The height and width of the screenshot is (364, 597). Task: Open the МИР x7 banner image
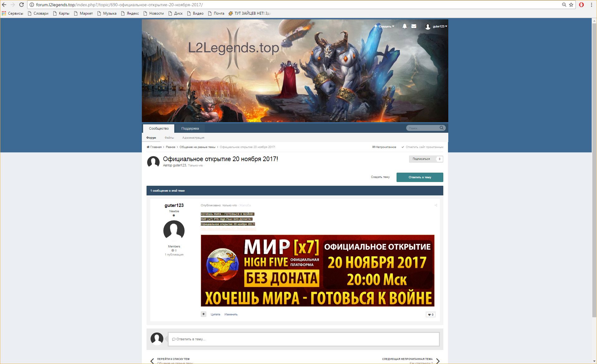[317, 271]
